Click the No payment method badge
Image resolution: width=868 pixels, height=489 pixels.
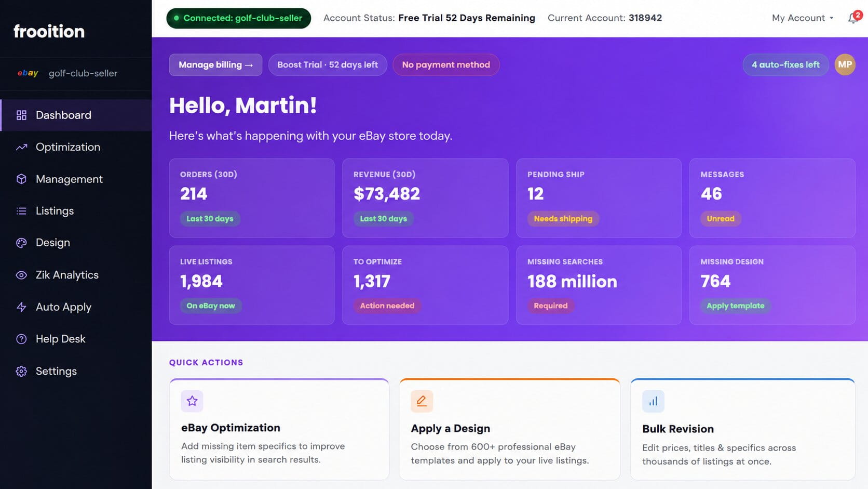446,64
